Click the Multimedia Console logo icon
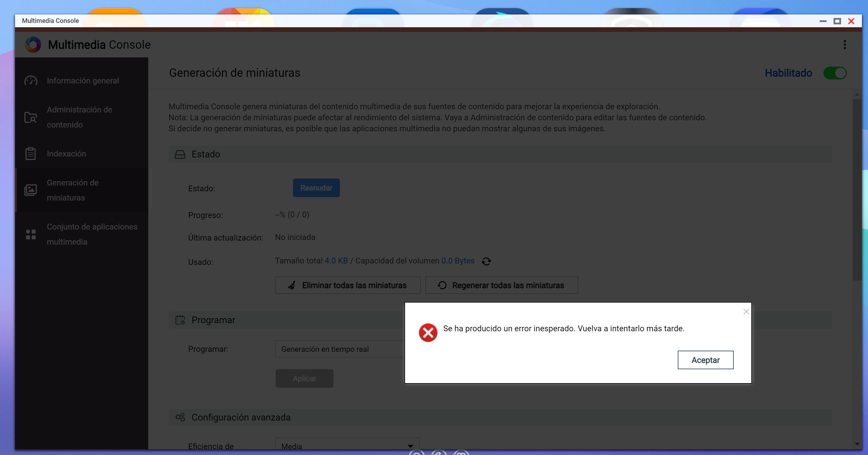Screen dimensions: 868x455 click(33, 45)
